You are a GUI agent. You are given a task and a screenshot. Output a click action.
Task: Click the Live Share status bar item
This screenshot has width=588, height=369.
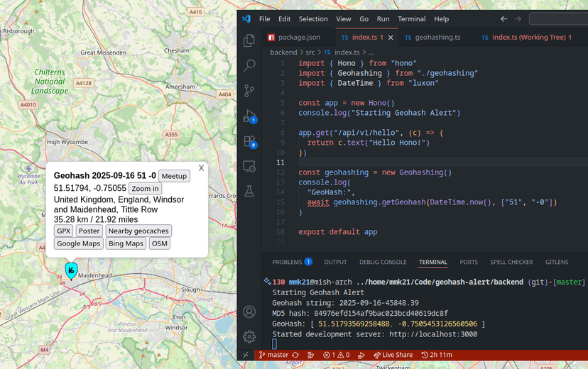coord(393,355)
